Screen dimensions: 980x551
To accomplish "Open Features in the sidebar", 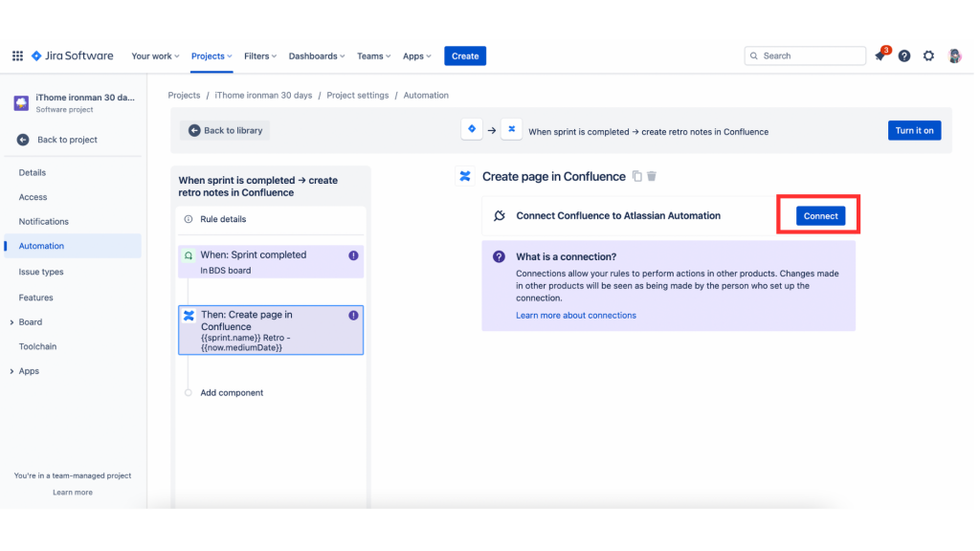I will [36, 298].
